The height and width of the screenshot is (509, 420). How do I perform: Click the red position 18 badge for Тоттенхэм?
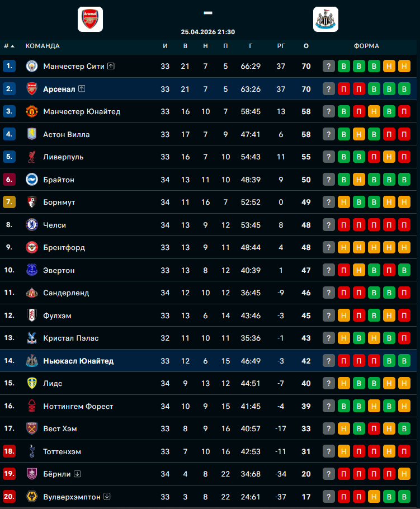point(9,451)
